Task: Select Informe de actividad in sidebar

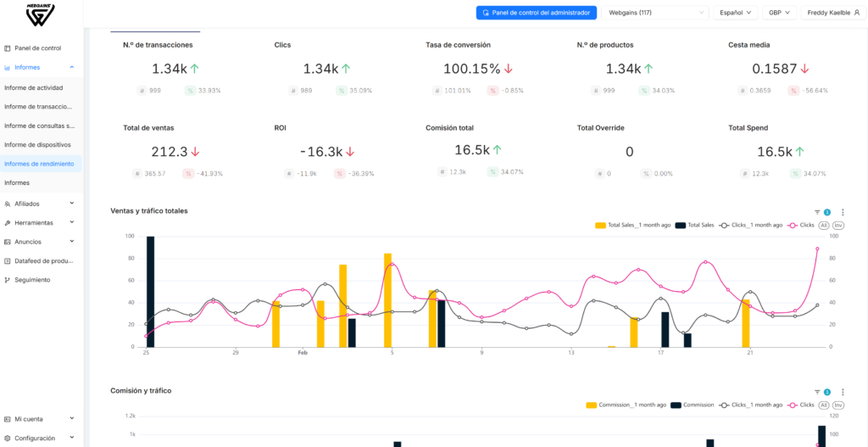Action: (x=34, y=87)
